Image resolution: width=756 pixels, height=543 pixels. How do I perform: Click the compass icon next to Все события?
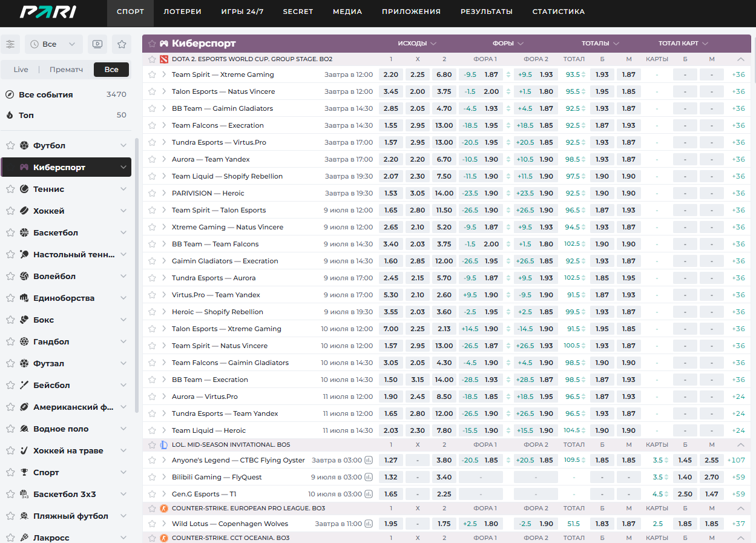pyautogui.click(x=10, y=95)
